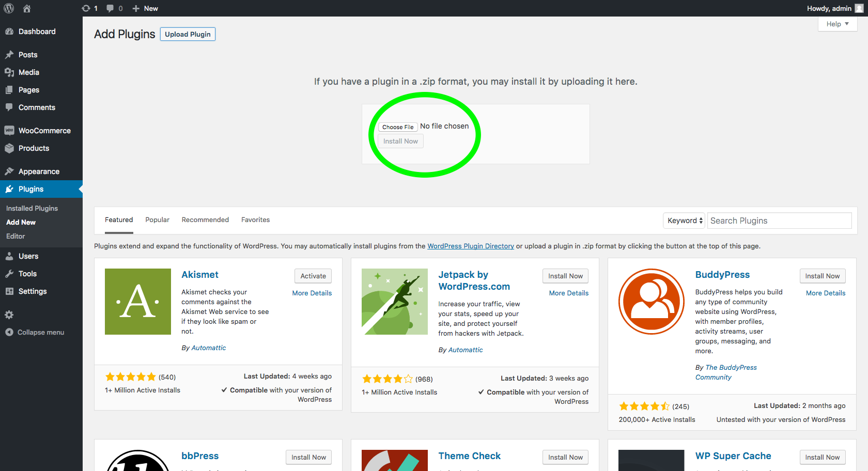Activate the Akismet plugin
The width and height of the screenshot is (868, 471).
(313, 276)
